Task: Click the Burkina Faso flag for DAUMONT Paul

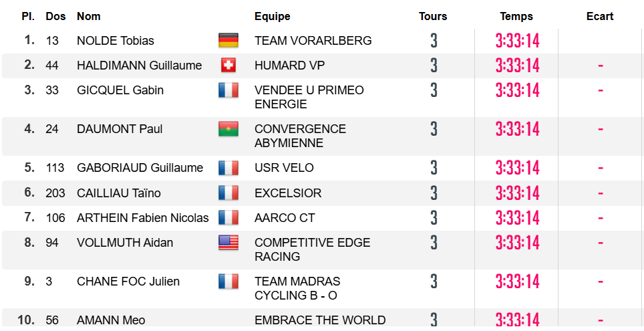Action: click(x=228, y=128)
